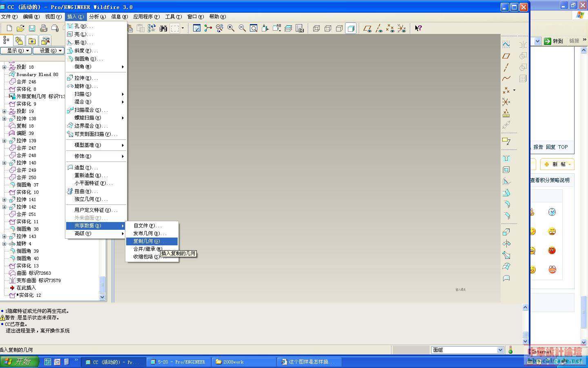This screenshot has height=368, width=588.
Task: Open the 设置 dropdown button
Action: (48, 51)
